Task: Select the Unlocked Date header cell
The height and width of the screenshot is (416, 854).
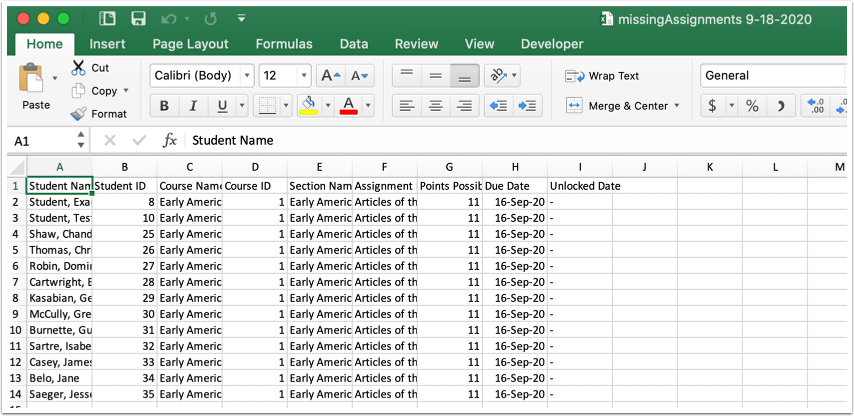Action: tap(580, 186)
